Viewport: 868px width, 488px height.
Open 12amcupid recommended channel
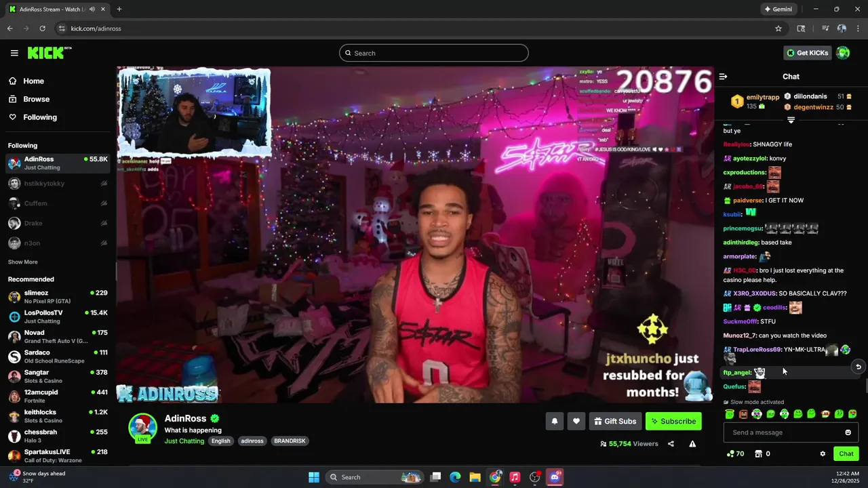(58, 396)
